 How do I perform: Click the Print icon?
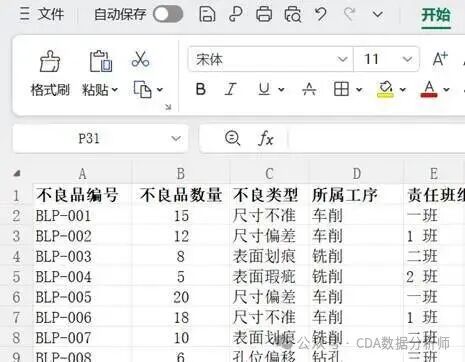click(264, 14)
